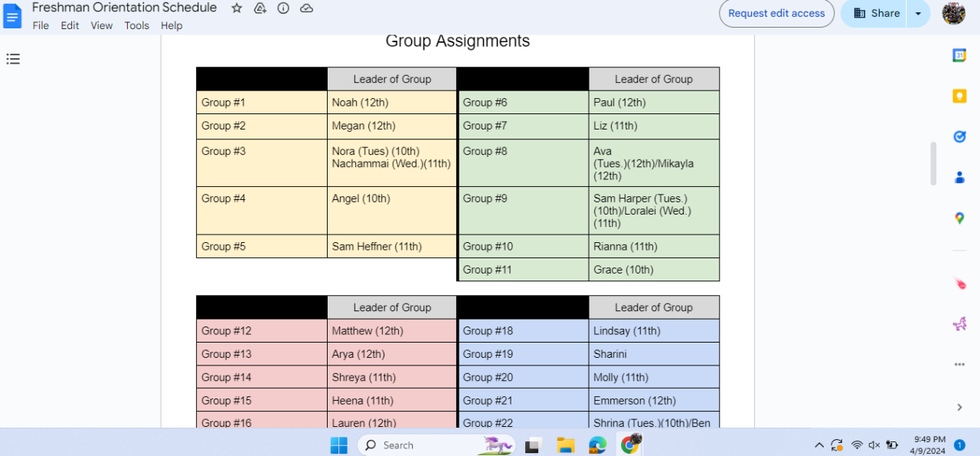Click the Angel (10th) cell

point(392,211)
